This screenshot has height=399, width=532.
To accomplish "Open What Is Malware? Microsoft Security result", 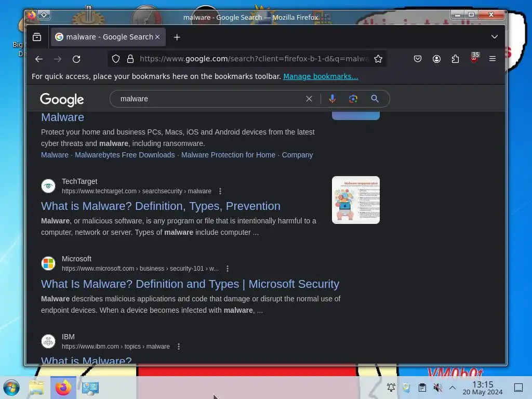I will pos(190,284).
